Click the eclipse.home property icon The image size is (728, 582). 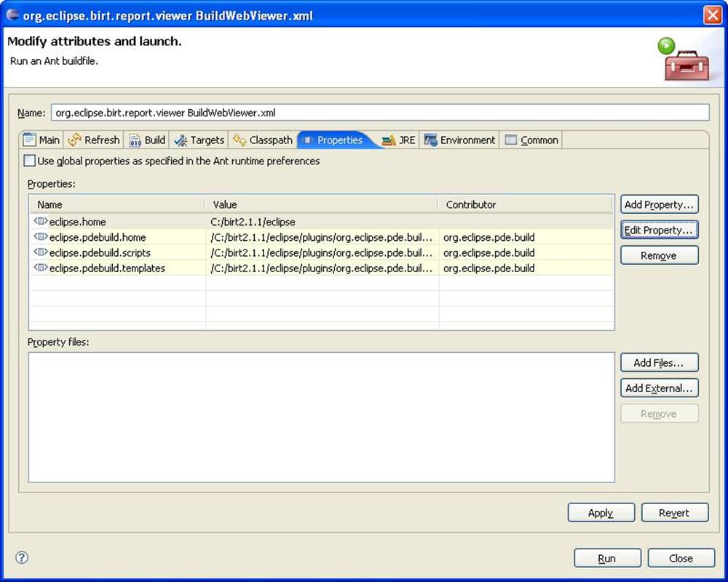click(41, 221)
